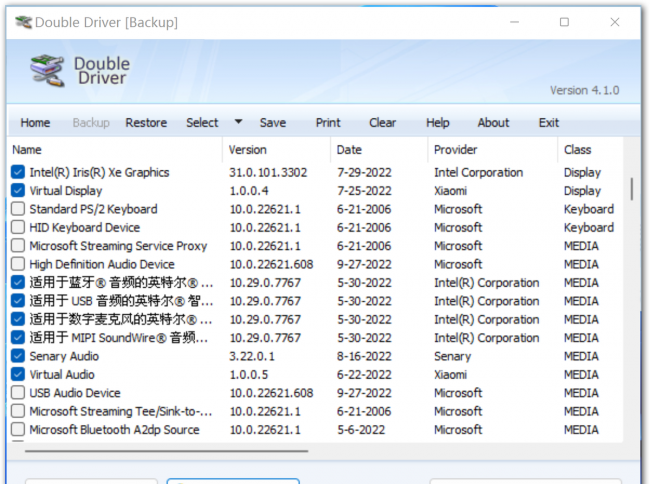
Task: Click Print in the toolbar
Action: click(328, 123)
